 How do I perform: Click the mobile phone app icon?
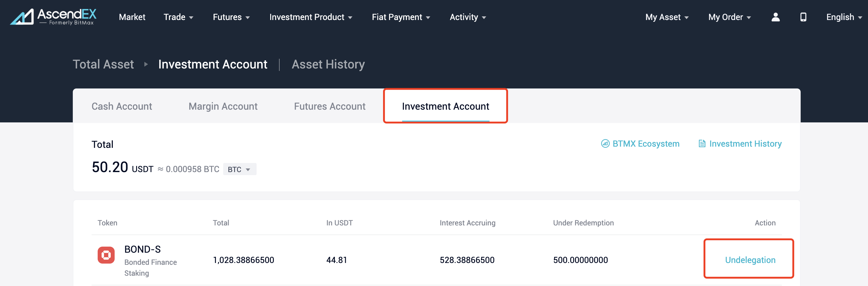point(803,17)
